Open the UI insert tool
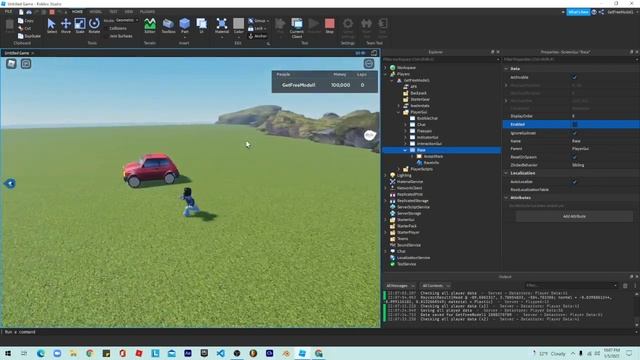Screen dimensions: 640x360 click(201, 26)
